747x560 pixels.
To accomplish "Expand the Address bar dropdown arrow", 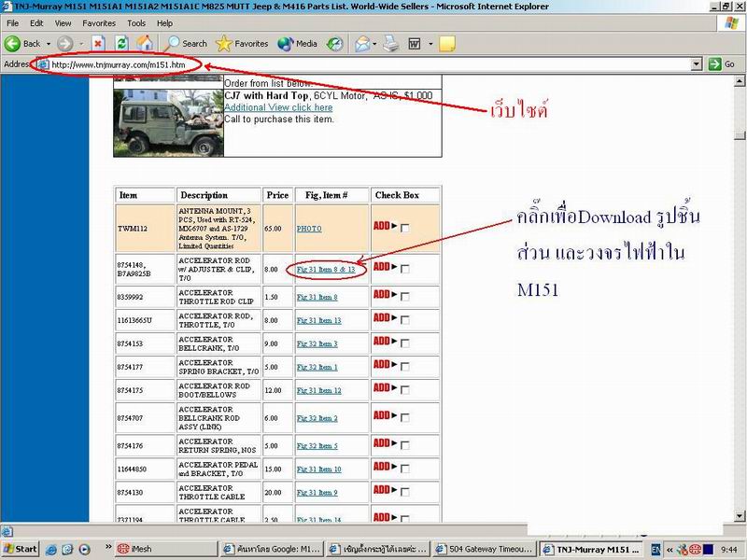I will [x=696, y=64].
